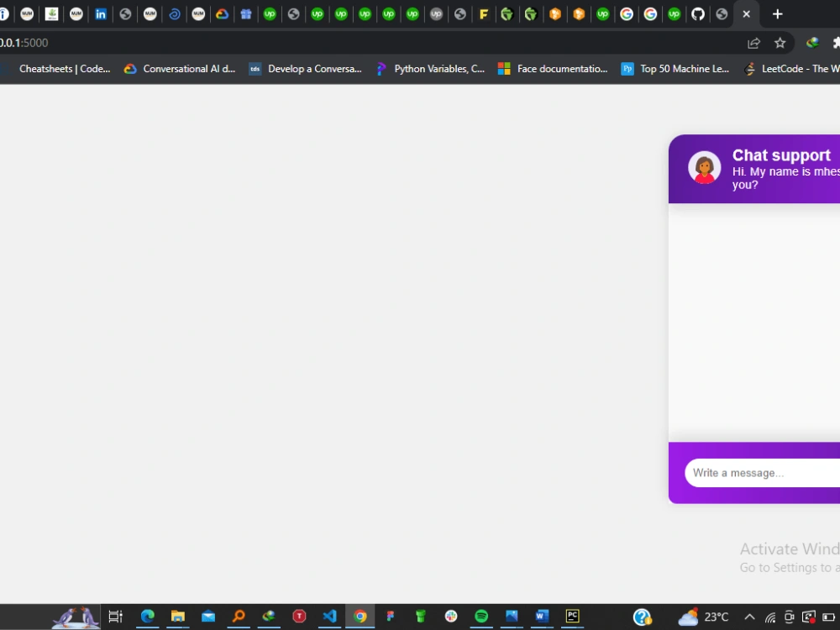Open Spotify from the taskbar

coord(481,617)
